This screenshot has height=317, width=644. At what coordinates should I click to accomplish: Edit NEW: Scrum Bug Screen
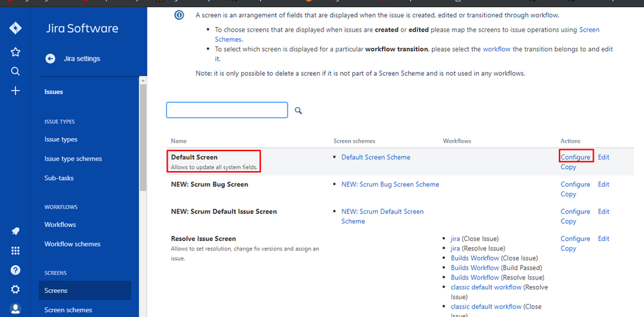(x=603, y=184)
